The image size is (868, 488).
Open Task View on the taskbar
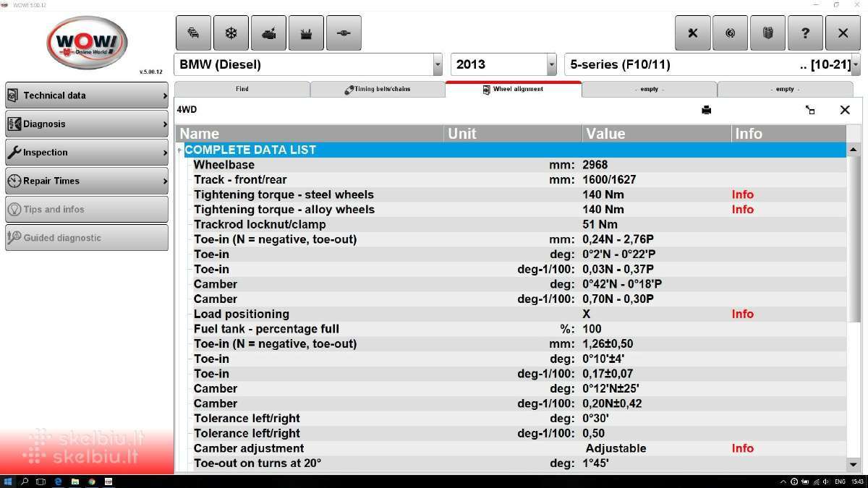[x=41, y=481]
